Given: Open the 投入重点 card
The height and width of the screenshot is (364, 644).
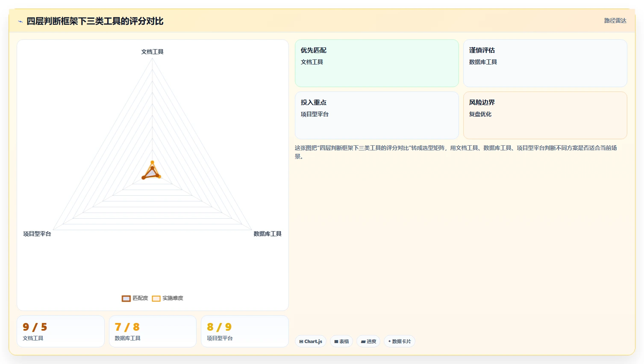Looking at the screenshot, I should click(377, 115).
